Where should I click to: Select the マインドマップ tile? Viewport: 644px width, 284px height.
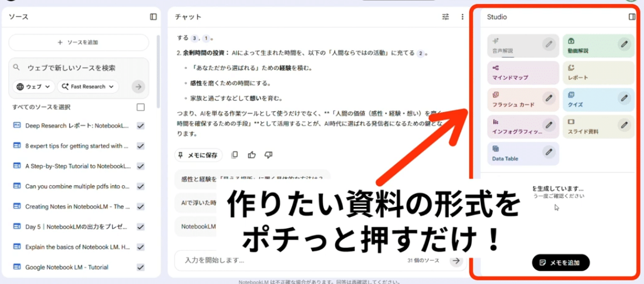523,73
